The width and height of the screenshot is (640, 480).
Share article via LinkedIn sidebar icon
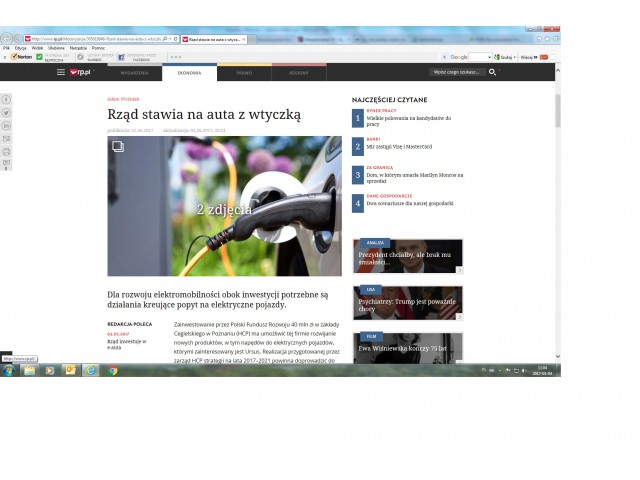[6, 126]
